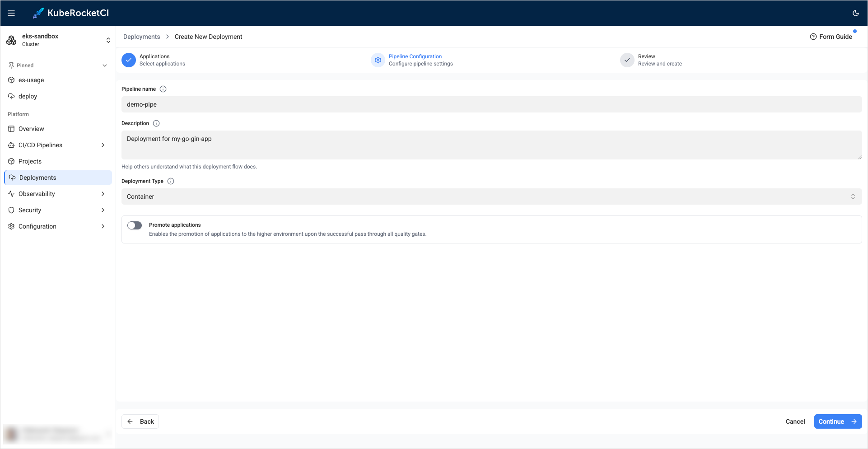Viewport: 868px width, 449px height.
Task: Click the Applications step check icon
Action: [129, 60]
